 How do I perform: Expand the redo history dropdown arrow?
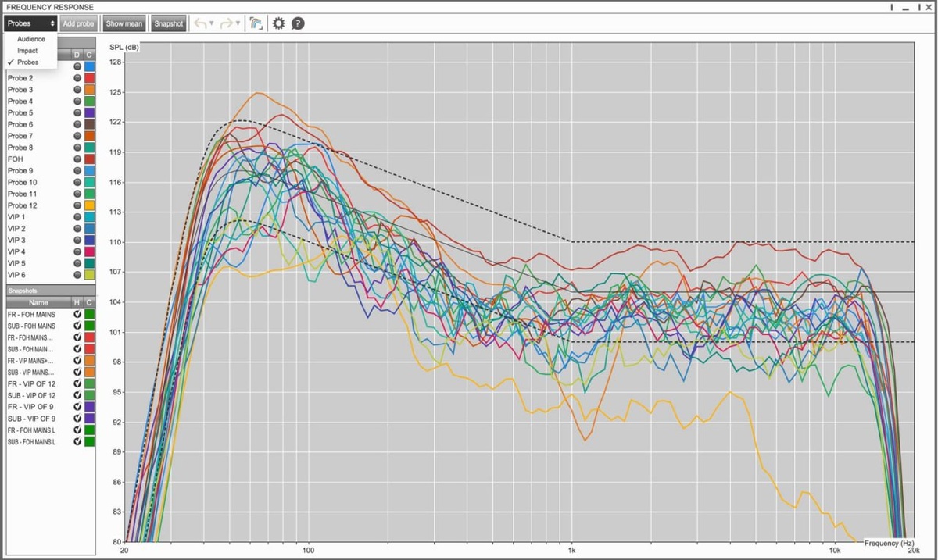(238, 23)
